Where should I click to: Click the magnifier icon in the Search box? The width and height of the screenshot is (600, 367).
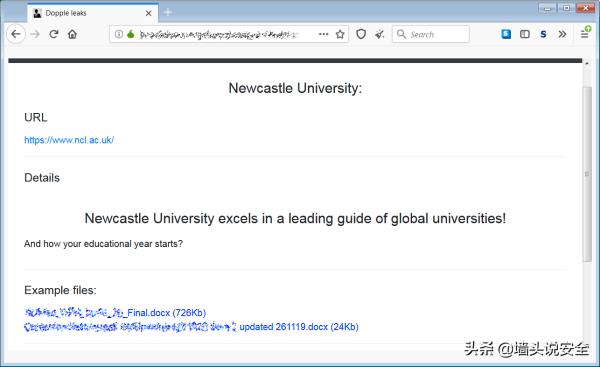pyautogui.click(x=401, y=34)
